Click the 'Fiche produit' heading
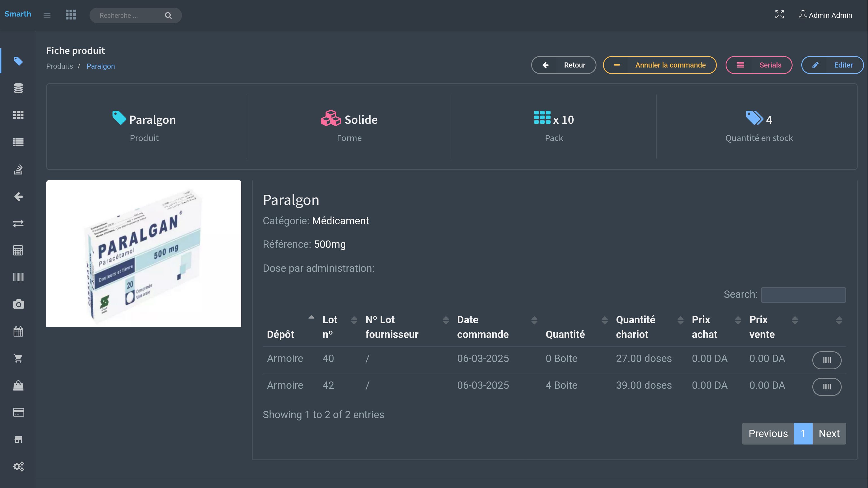Image resolution: width=868 pixels, height=488 pixels. pos(75,51)
